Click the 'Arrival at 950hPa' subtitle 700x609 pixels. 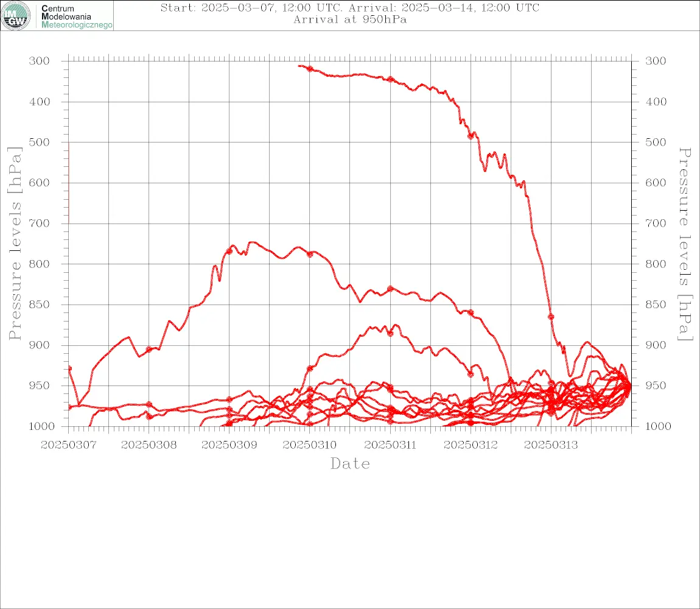pos(349,19)
